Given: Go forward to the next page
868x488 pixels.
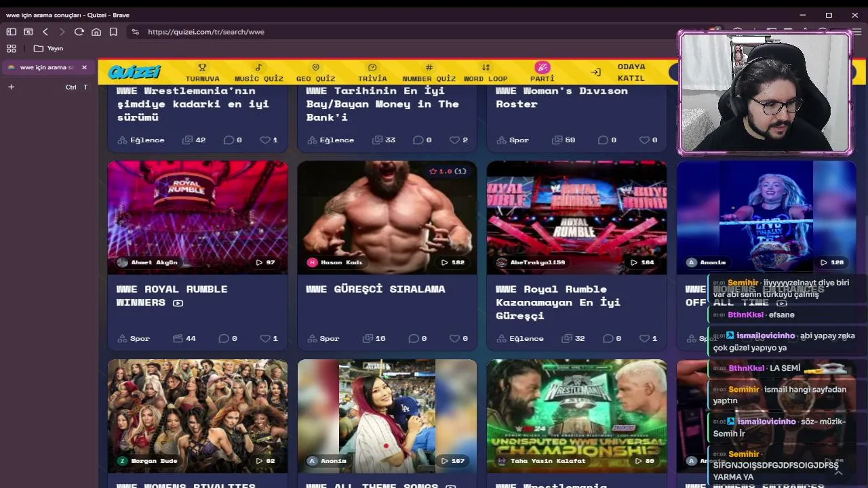Looking at the screenshot, I should click(62, 32).
